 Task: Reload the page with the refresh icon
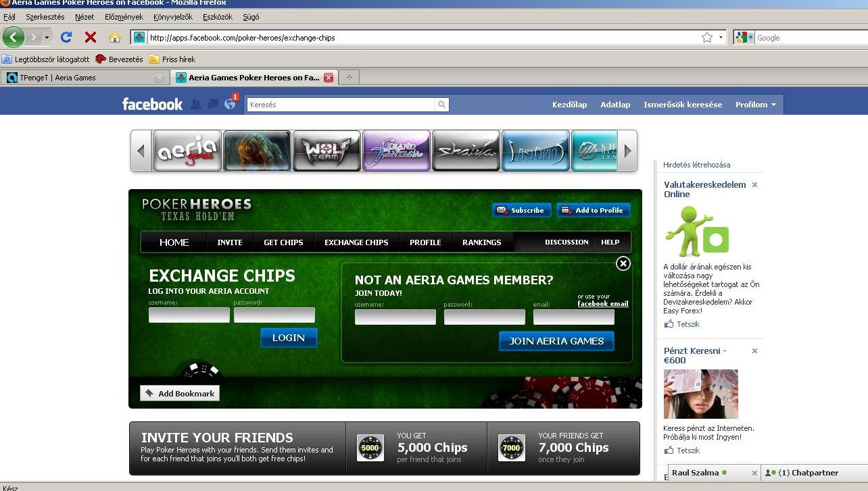click(x=66, y=38)
